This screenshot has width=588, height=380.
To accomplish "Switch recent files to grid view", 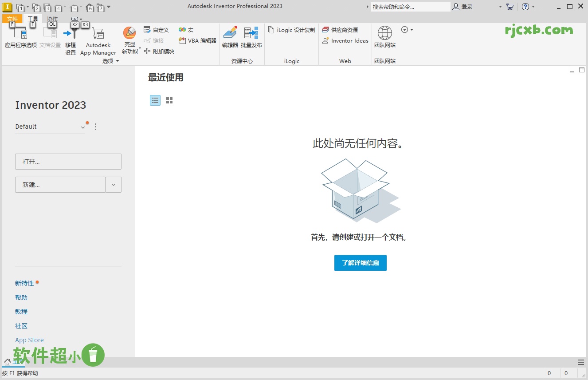I will coord(169,100).
